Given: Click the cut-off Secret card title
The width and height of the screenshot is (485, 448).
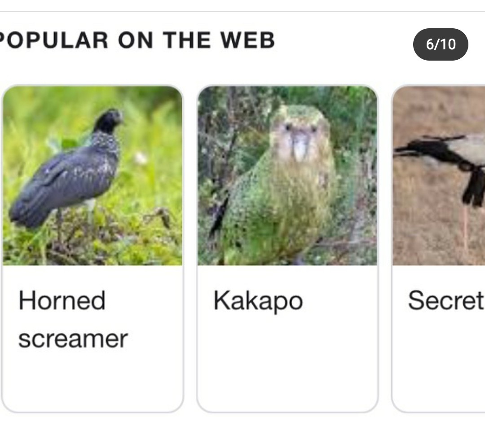Looking at the screenshot, I should click(446, 300).
